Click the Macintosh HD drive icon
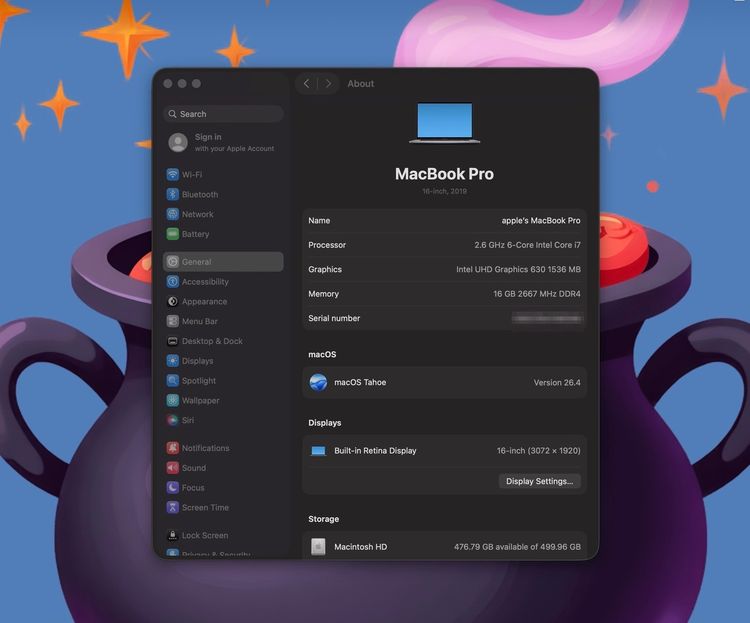The image size is (750, 623). point(318,546)
